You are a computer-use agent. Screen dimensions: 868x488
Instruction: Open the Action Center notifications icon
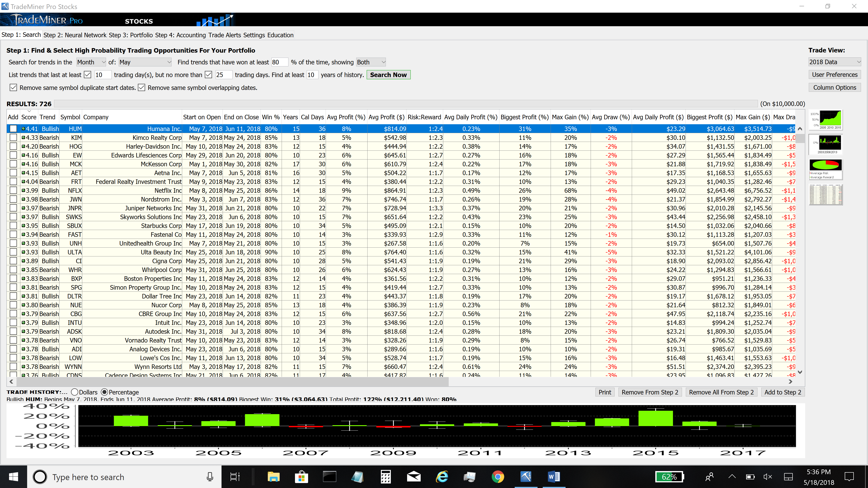(x=849, y=477)
